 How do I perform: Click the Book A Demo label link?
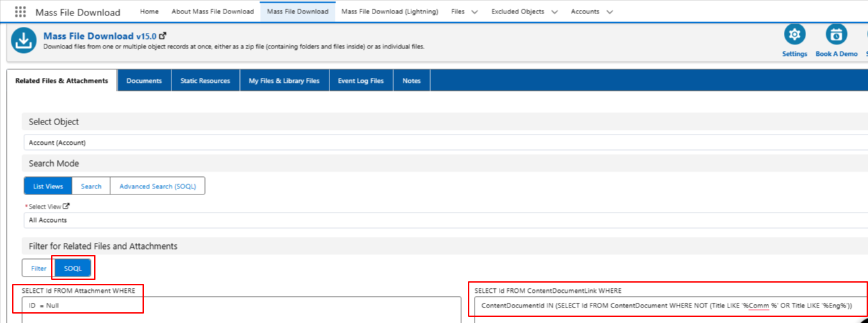(836, 54)
